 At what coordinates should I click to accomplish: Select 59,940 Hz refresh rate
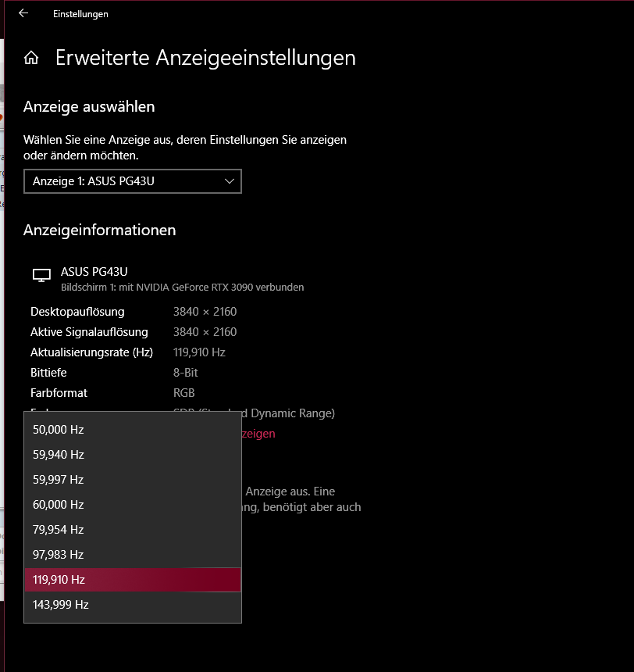[x=133, y=454]
